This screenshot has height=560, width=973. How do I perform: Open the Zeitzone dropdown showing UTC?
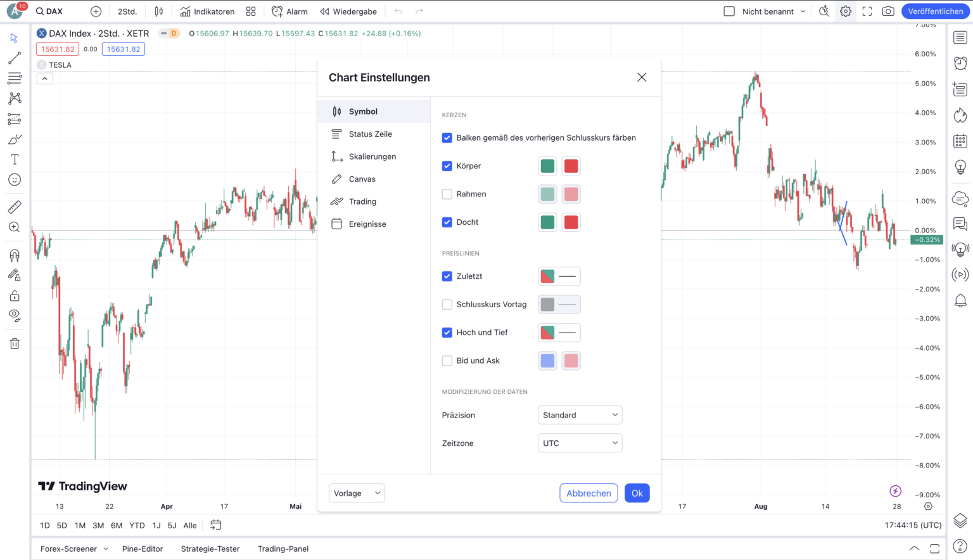point(579,443)
